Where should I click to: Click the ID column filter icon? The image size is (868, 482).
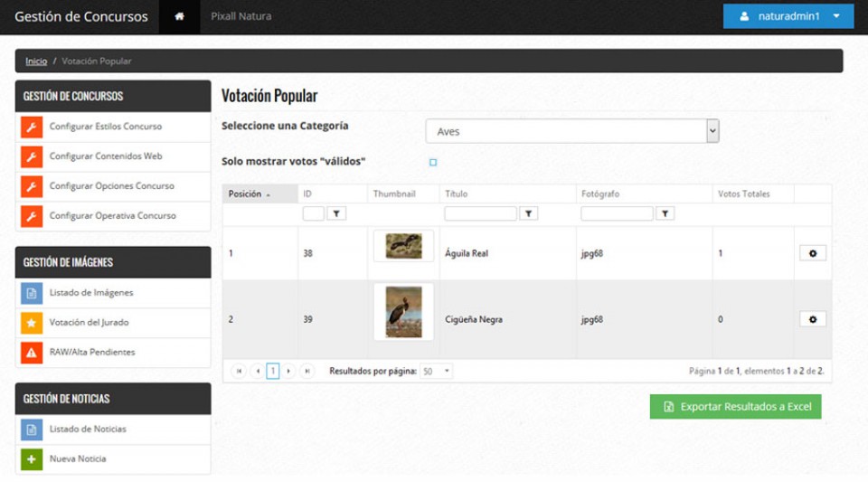(x=336, y=213)
